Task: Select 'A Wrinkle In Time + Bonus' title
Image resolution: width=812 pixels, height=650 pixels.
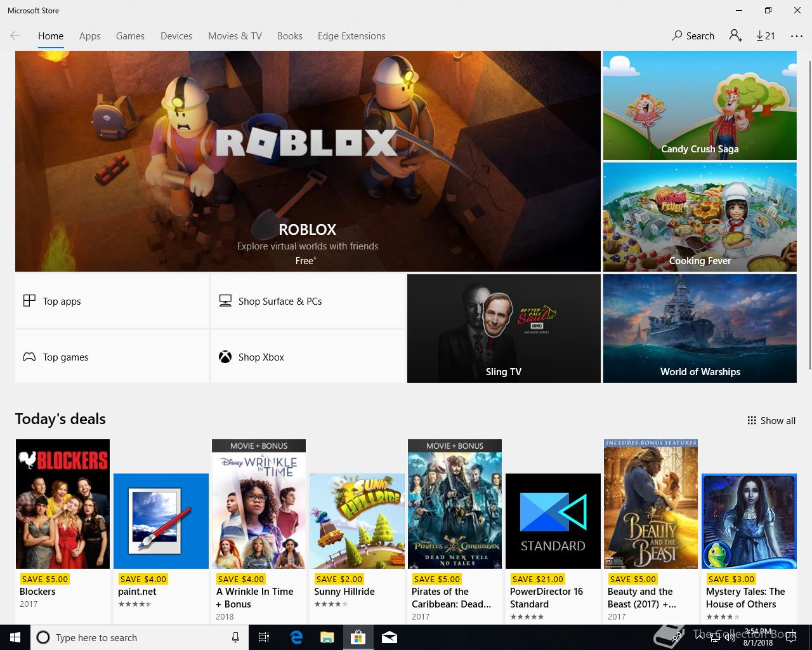Action: [x=255, y=598]
